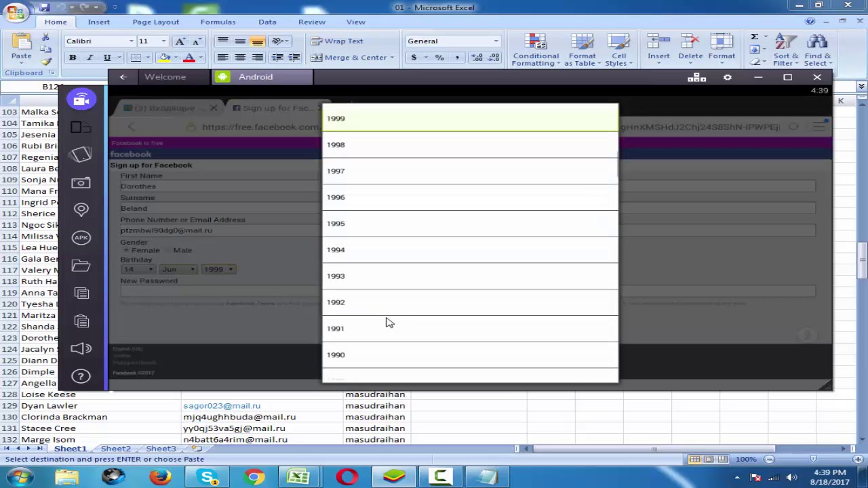Click the Increase Indent icon

point(294,58)
